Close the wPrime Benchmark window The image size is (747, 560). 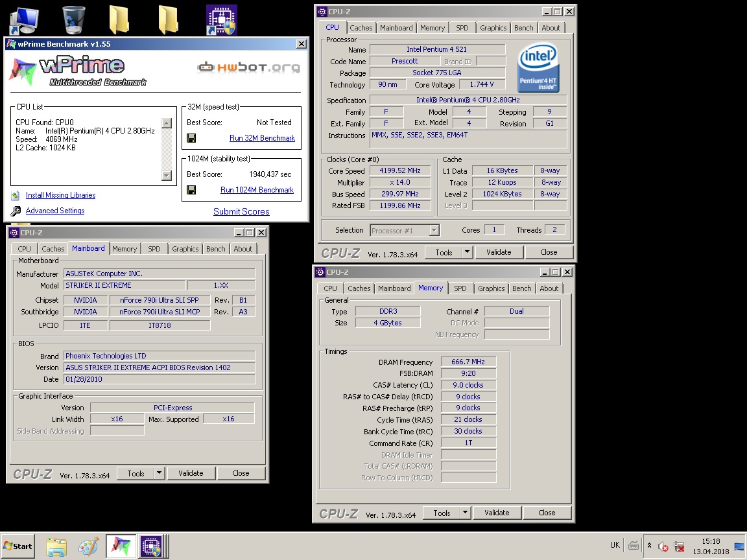(301, 44)
